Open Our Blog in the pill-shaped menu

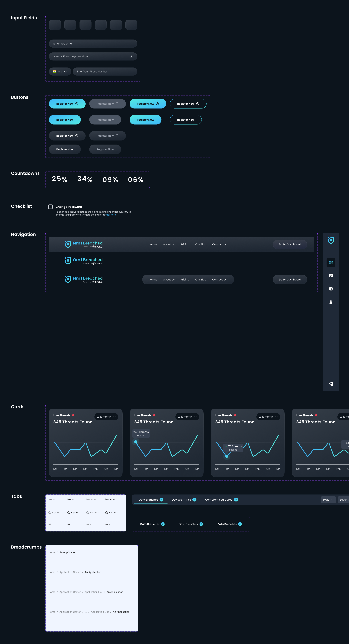pos(201,280)
